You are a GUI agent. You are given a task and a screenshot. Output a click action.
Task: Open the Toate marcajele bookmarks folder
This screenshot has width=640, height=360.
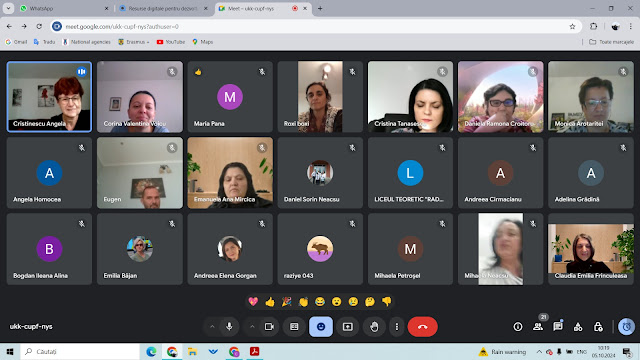(x=611, y=42)
